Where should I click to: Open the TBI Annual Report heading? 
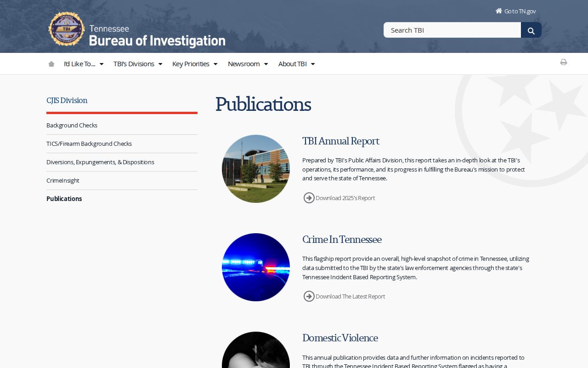[340, 141]
